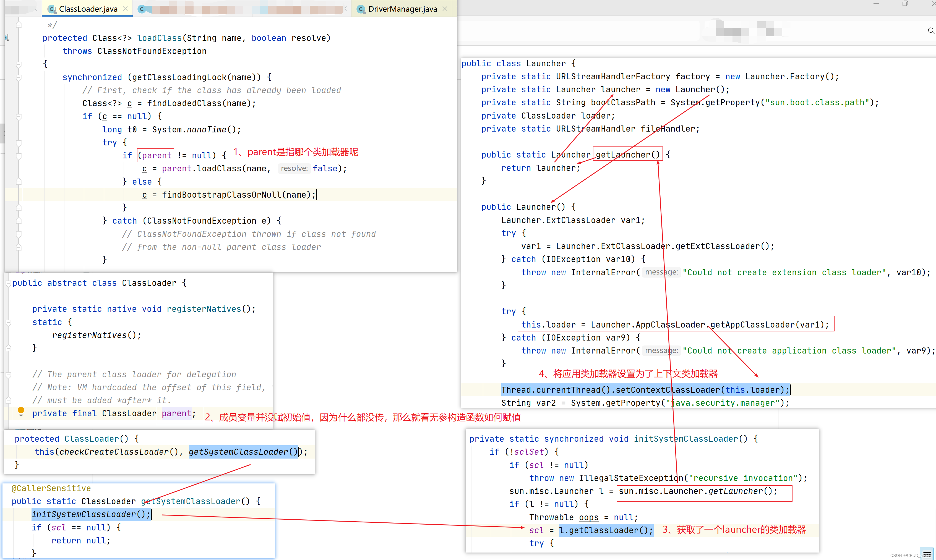Open the blurred middle editor tab
Screen dimensions: 936x560
pos(242,9)
